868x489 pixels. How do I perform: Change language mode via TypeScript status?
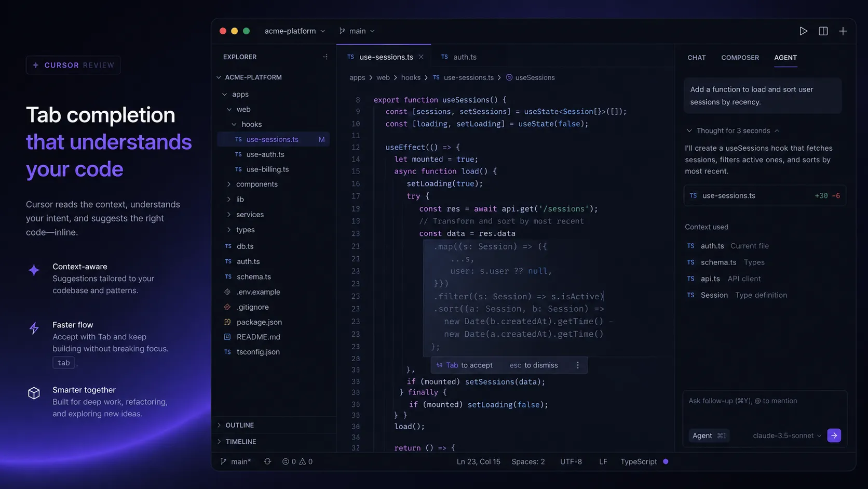point(639,461)
